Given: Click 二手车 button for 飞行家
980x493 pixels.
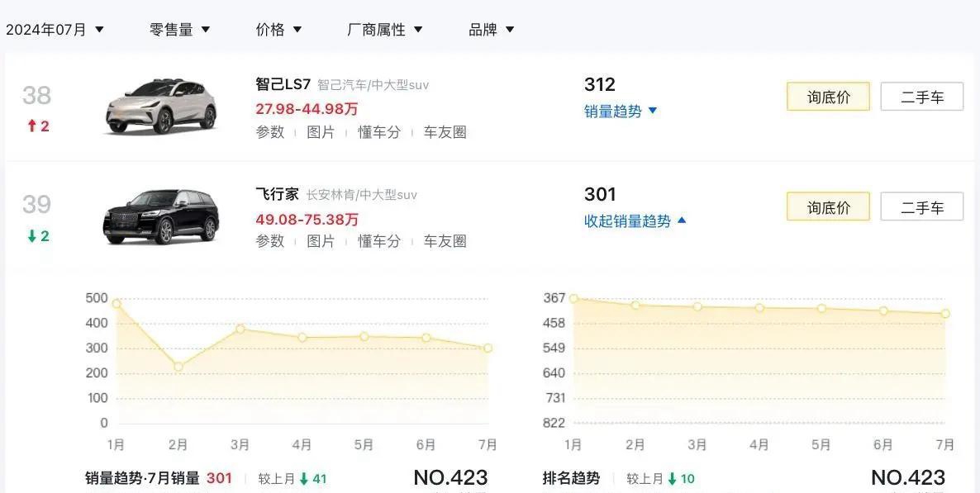Looking at the screenshot, I should tap(922, 206).
